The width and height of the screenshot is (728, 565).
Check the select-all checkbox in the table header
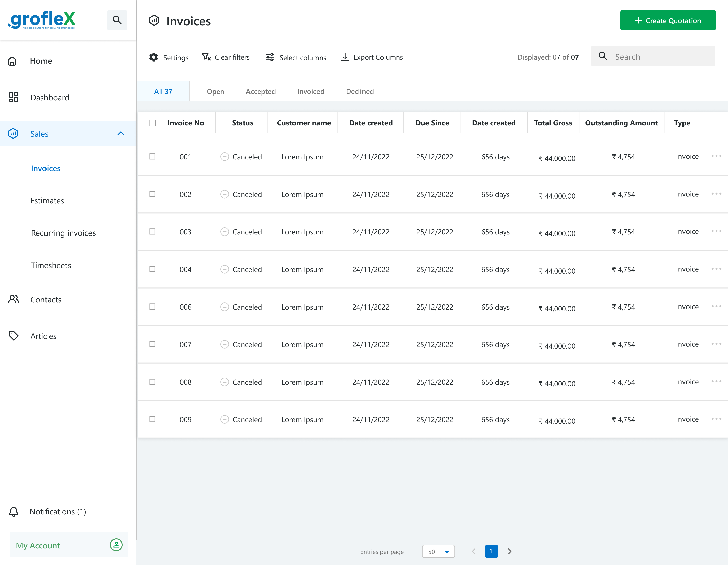[x=152, y=123]
